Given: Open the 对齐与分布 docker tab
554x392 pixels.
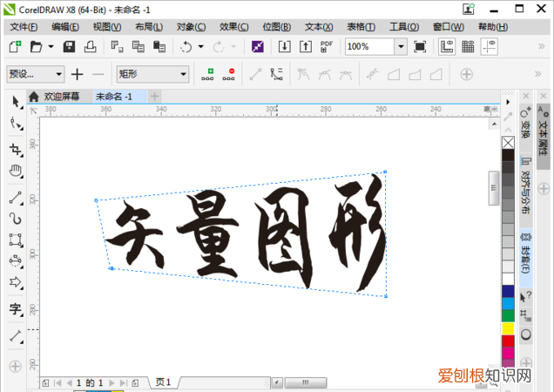Looking at the screenshot, I should [x=526, y=186].
